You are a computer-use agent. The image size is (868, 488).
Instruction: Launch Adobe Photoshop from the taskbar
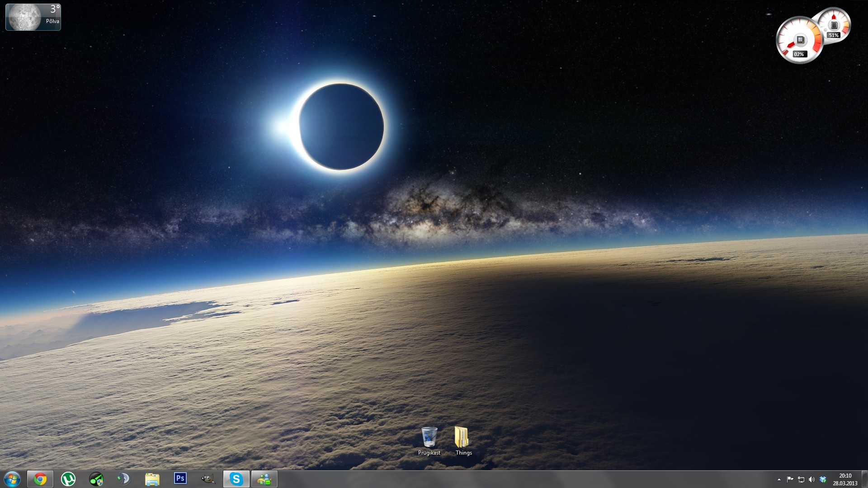[x=180, y=479]
